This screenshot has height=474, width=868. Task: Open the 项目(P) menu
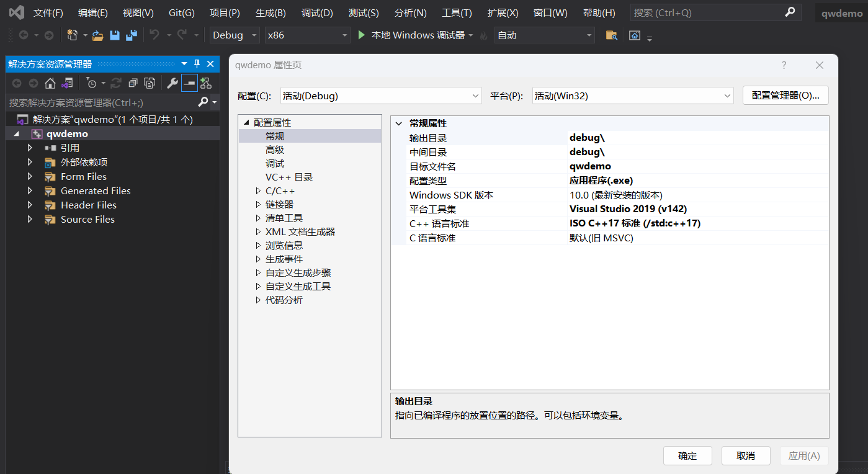click(x=225, y=12)
